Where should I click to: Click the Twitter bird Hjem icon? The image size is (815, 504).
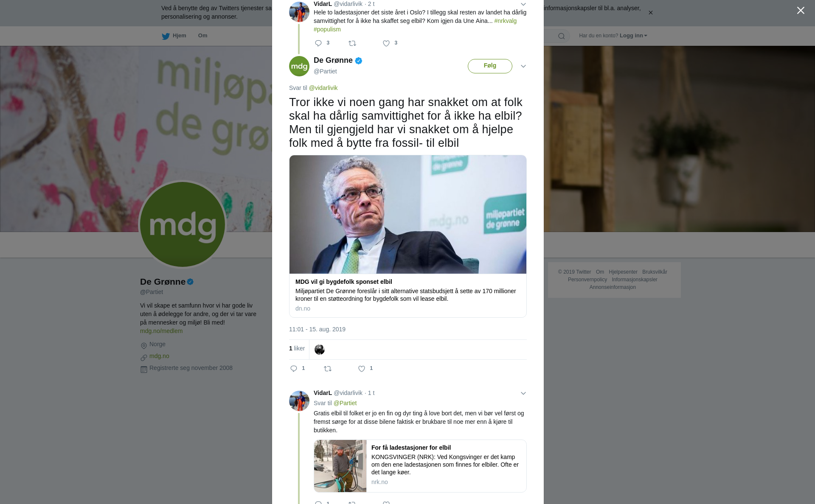click(166, 36)
